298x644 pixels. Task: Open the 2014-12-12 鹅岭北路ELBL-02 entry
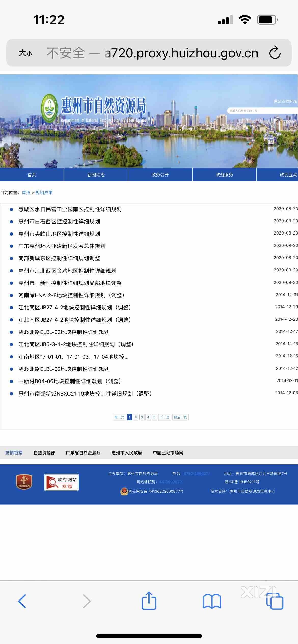pos(64,369)
